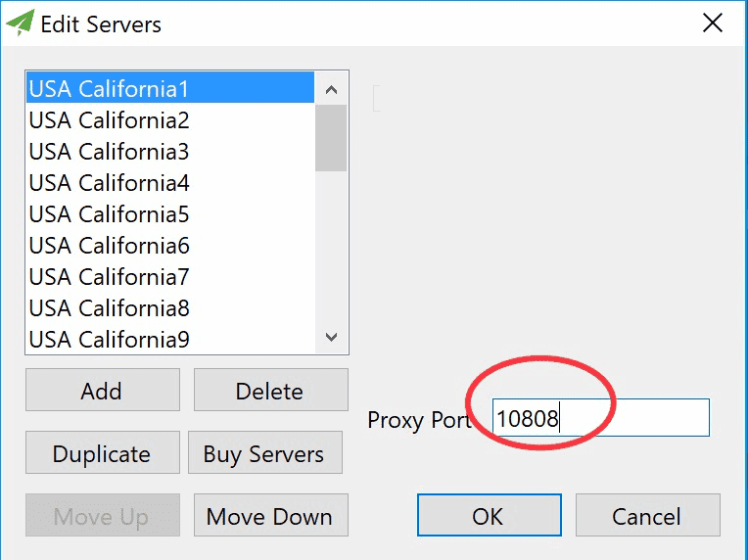Highlight USA California6 in list

109,246
